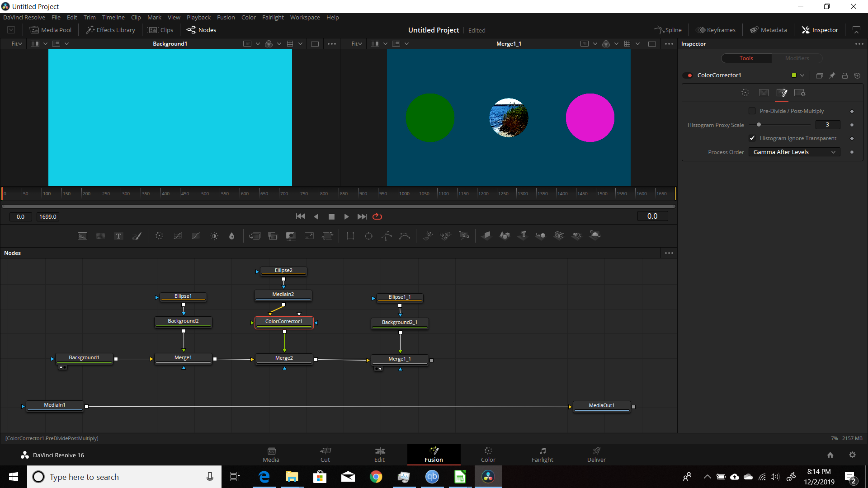Select the Merge1_1 node
Viewport: 868px width, 488px height.
coord(400,359)
